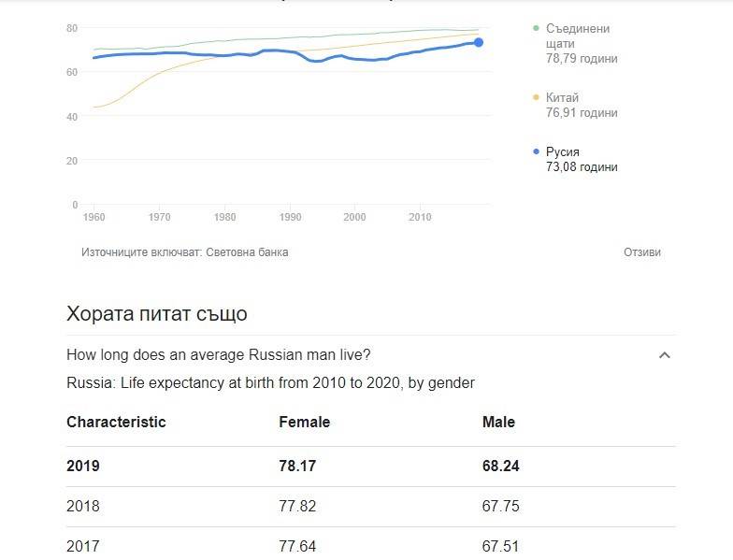Click the 2019 table row

coord(370,466)
